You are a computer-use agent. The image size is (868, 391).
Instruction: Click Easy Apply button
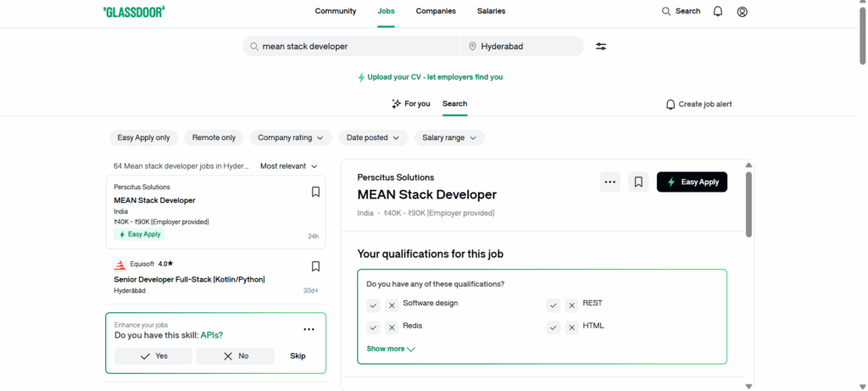(x=692, y=182)
